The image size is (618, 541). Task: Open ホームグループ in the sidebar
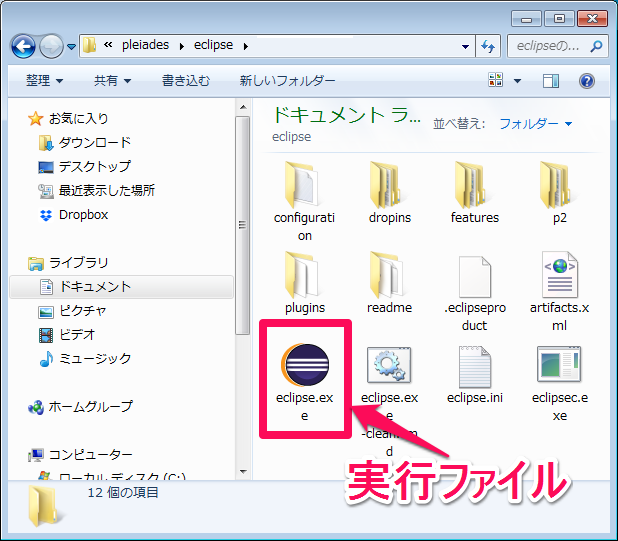pyautogui.click(x=80, y=407)
